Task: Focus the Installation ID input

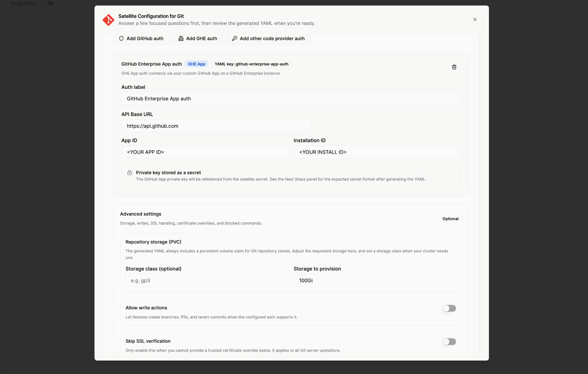Action: click(x=377, y=152)
